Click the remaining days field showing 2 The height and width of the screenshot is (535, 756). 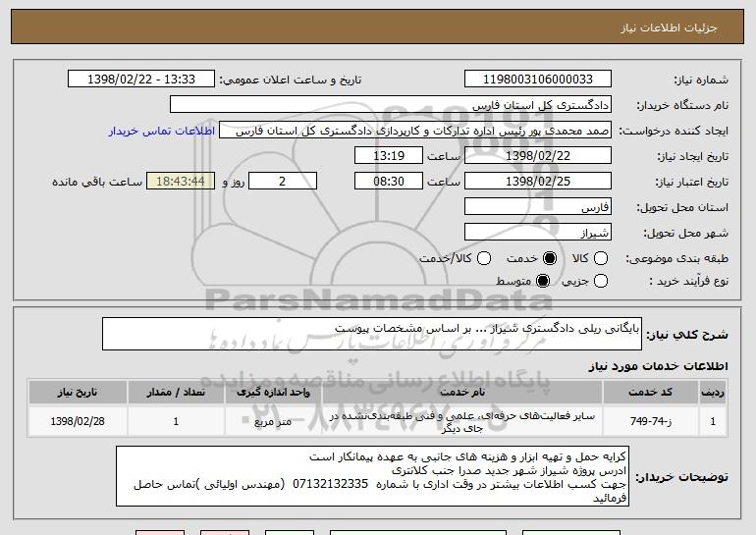pyautogui.click(x=283, y=182)
